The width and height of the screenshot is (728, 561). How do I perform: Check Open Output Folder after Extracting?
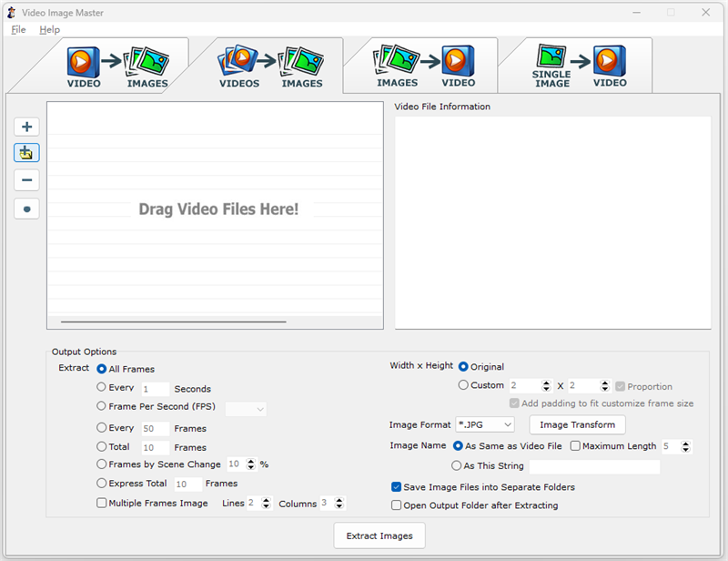point(397,505)
